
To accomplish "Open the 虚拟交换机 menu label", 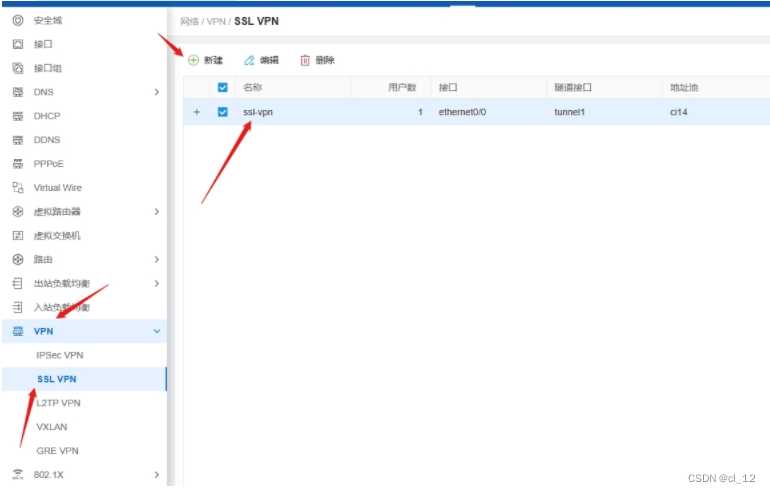I will pos(57,236).
